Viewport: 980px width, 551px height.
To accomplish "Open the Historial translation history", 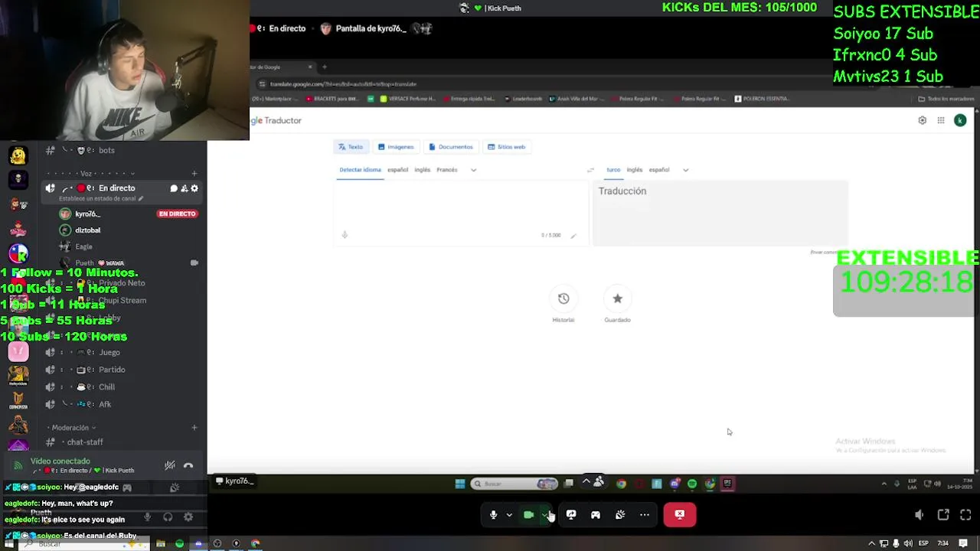I will tap(563, 305).
